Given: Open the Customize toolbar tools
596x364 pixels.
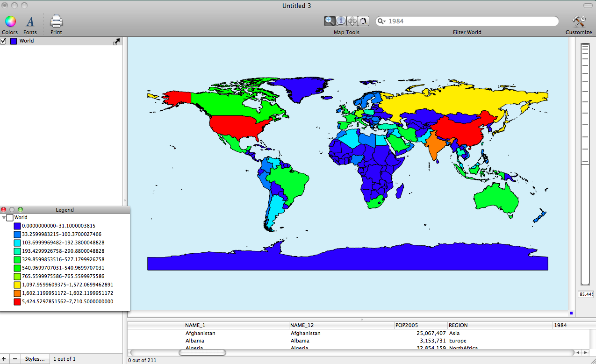Looking at the screenshot, I should (579, 21).
